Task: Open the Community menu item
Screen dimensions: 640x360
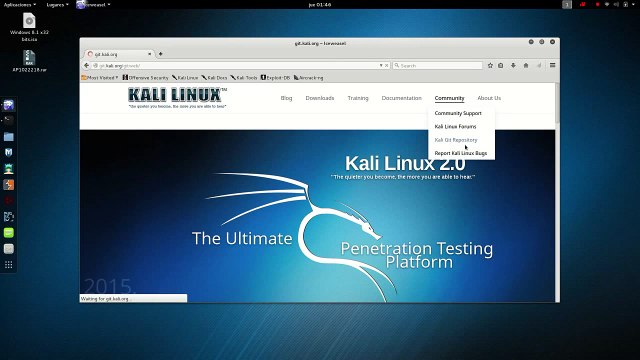Action: [x=449, y=98]
